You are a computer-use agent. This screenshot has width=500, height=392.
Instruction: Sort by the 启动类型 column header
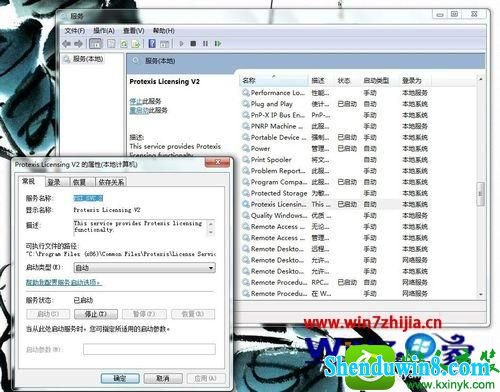click(379, 80)
